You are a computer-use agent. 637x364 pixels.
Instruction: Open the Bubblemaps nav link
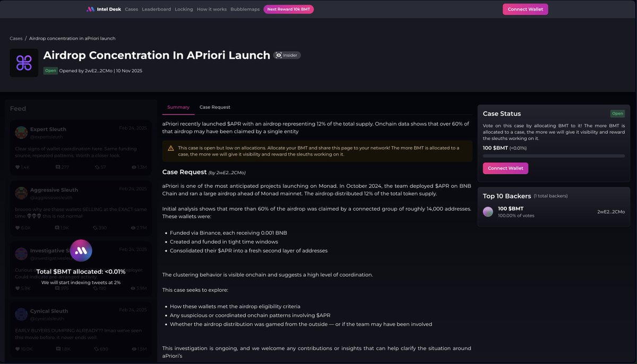245,9
